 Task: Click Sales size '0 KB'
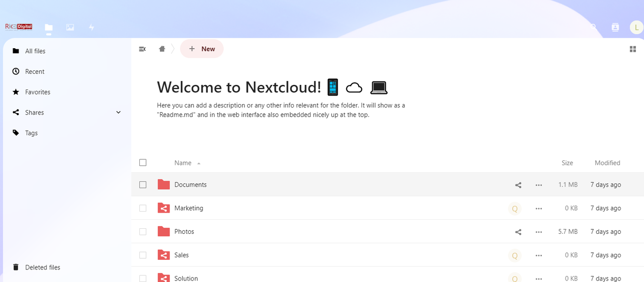[571, 255]
